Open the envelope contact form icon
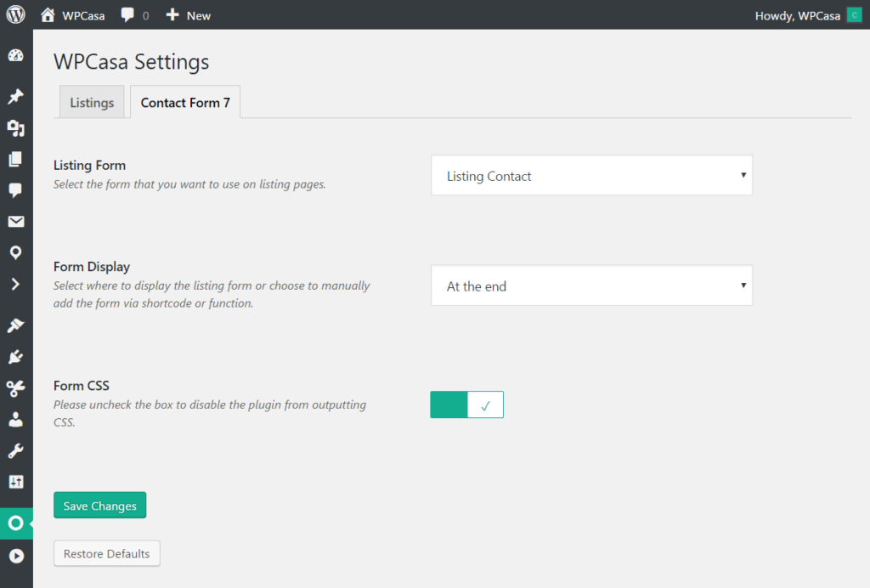The height and width of the screenshot is (588, 870). point(16,221)
